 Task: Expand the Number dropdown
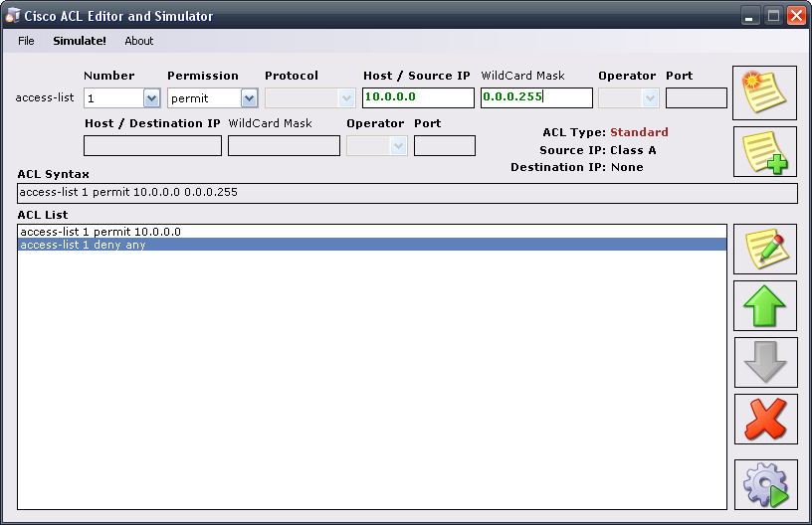coord(151,97)
